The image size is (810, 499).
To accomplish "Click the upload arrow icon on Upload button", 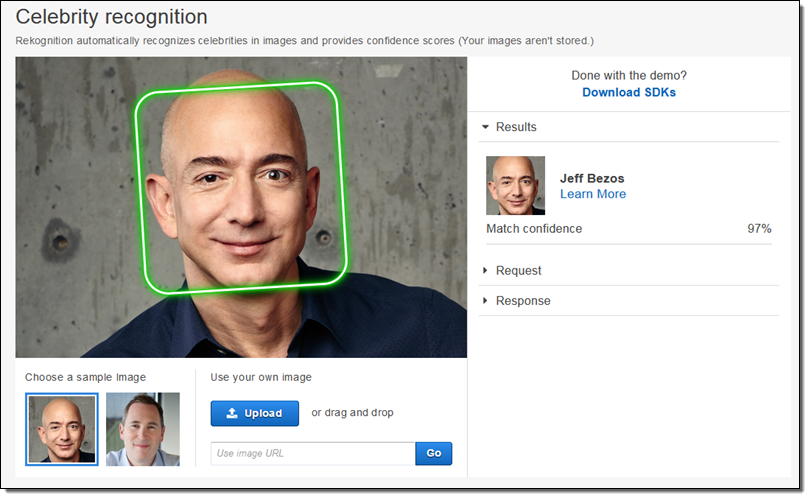I will click(x=232, y=413).
